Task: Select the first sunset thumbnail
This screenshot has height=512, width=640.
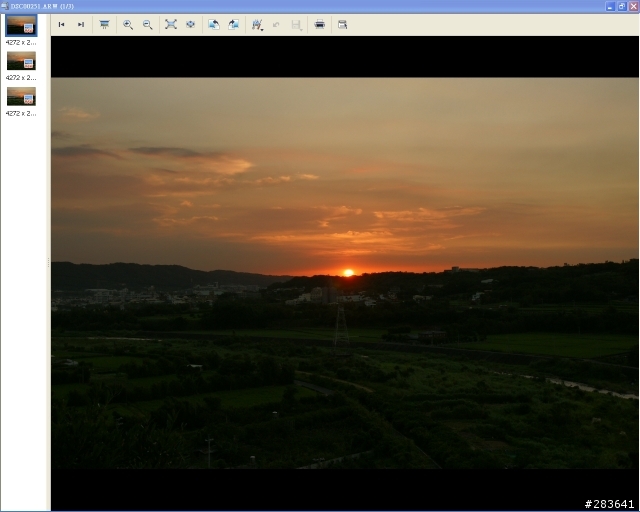Action: (21, 25)
